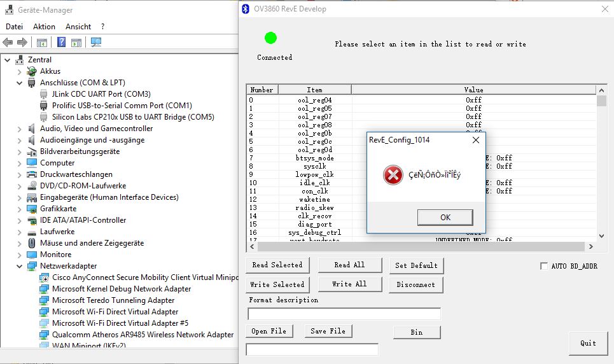Click the Bildverarbeitungsgeräte camera icon
Image resolution: width=614 pixels, height=364 pixels.
(32, 151)
